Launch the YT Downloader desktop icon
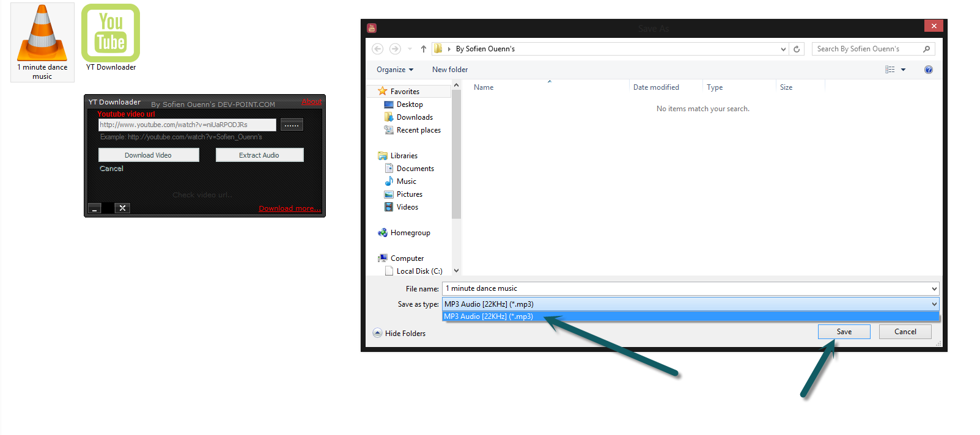The image size is (980, 435). click(x=111, y=38)
